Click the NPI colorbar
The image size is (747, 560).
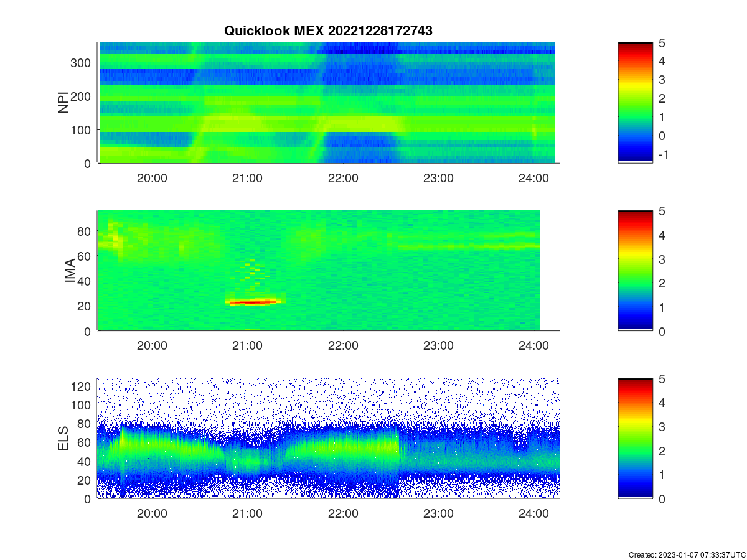[636, 103]
